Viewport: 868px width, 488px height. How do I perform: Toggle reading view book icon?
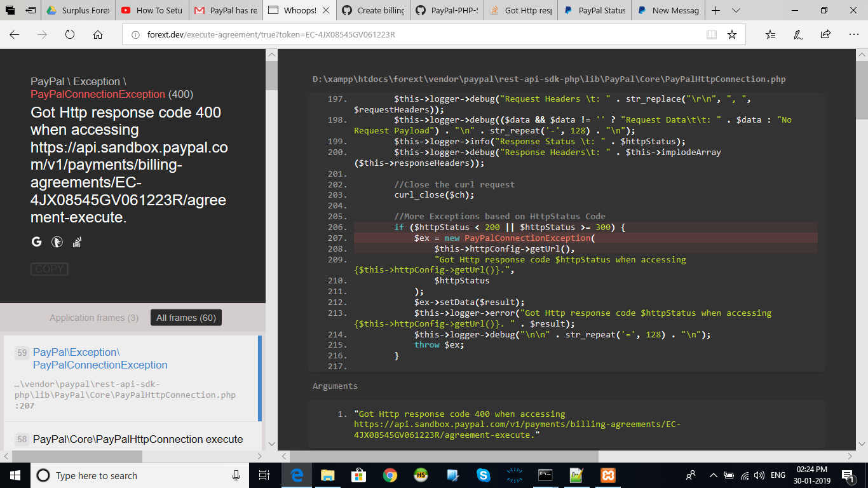[712, 35]
